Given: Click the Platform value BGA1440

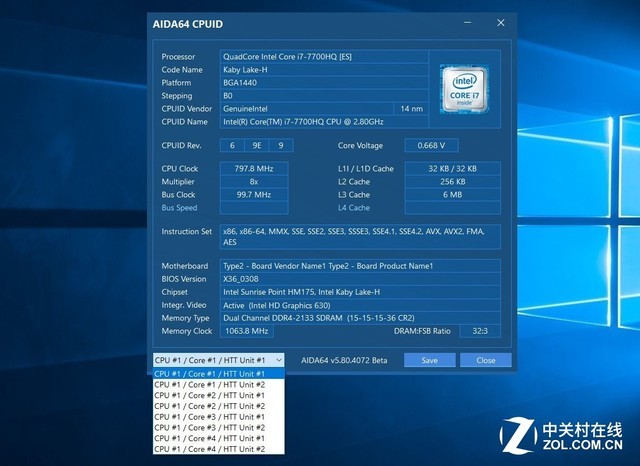Looking at the screenshot, I should point(324,83).
